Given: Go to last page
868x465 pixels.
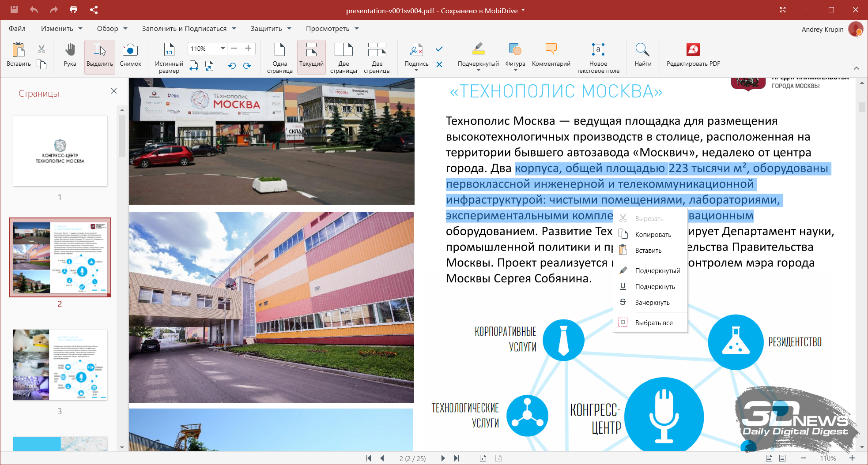Looking at the screenshot, I should click(x=457, y=458).
